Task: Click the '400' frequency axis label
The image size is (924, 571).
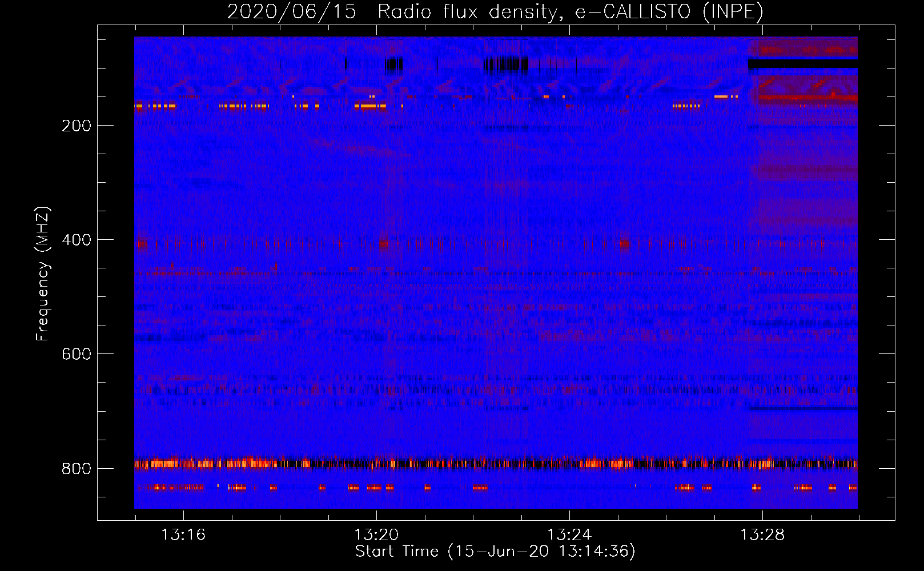Action: pyautogui.click(x=77, y=240)
